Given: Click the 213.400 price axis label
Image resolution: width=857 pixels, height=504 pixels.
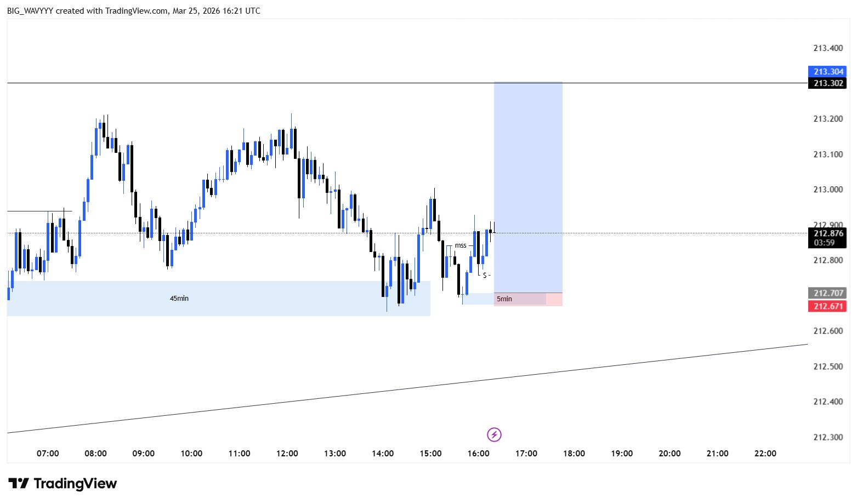Looking at the screenshot, I should [828, 48].
